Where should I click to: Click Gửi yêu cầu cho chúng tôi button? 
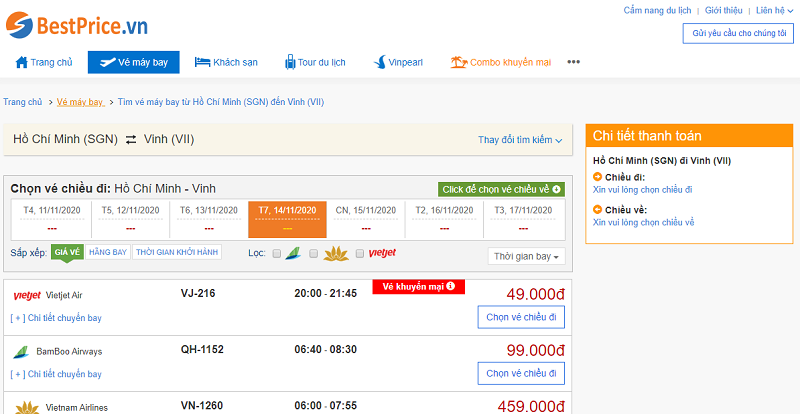point(738,34)
